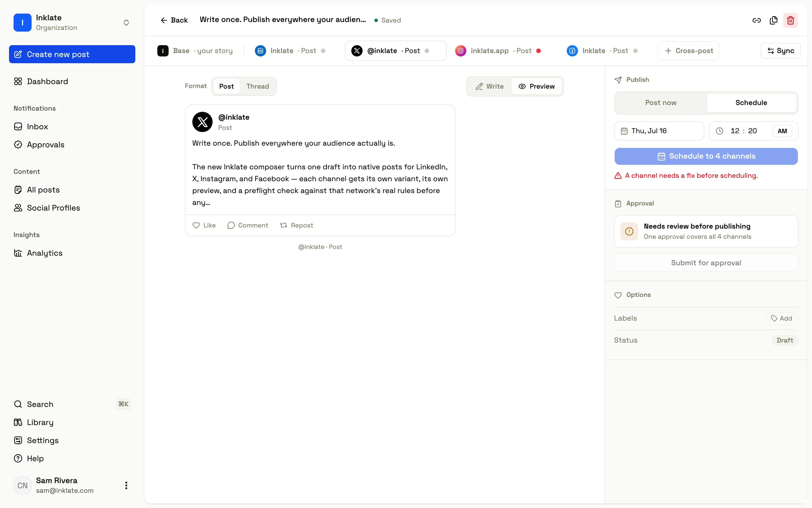Click the hour field showing 12
812x508 pixels.
735,131
